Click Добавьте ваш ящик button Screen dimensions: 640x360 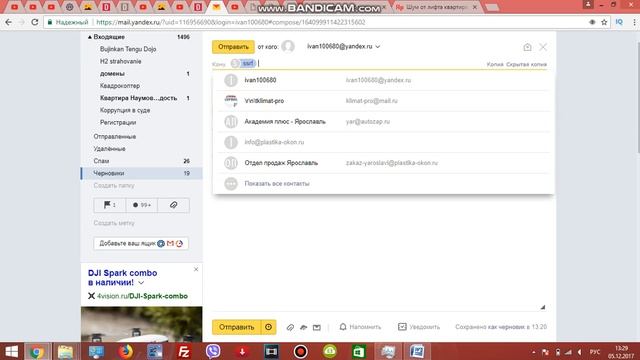click(141, 243)
